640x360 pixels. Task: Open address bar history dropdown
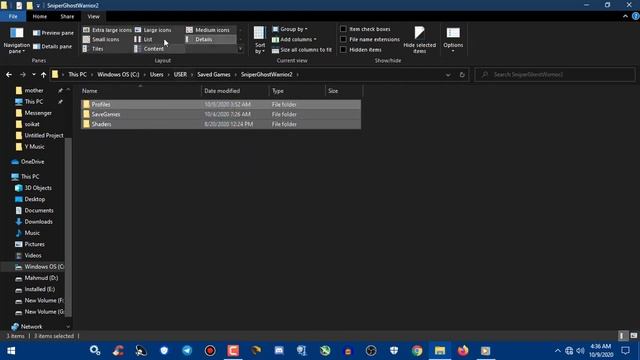coord(448,75)
